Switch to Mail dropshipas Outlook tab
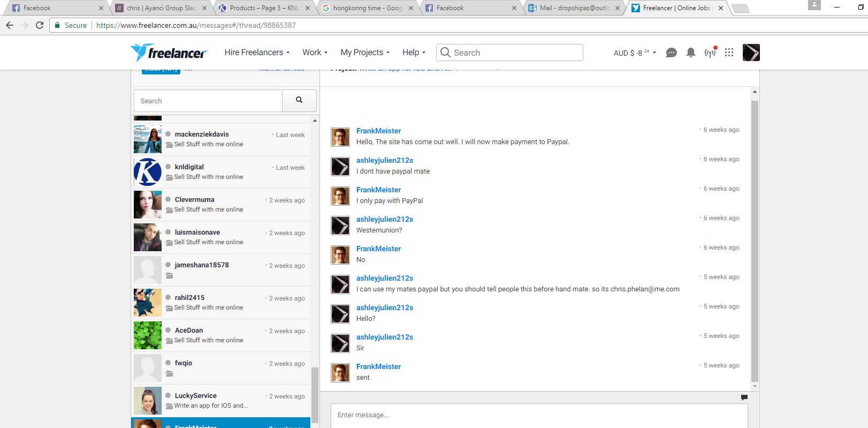868x428 pixels. click(574, 8)
